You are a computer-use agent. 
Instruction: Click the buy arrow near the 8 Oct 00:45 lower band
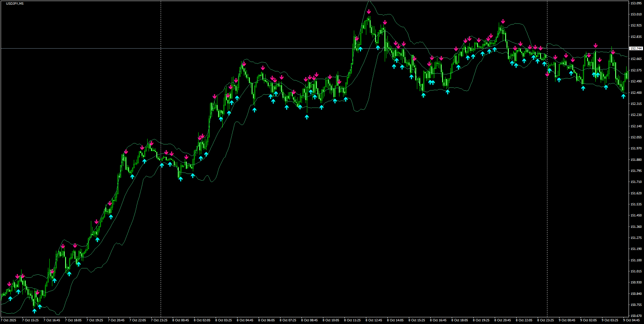[180, 179]
